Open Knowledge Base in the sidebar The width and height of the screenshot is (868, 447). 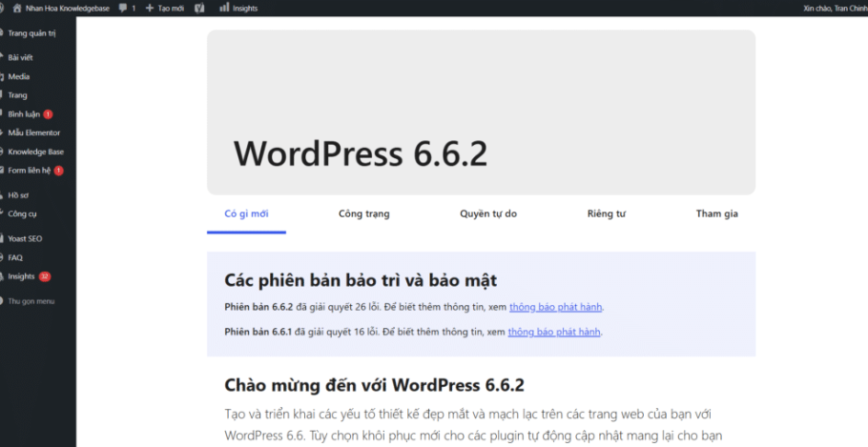[x=36, y=152]
